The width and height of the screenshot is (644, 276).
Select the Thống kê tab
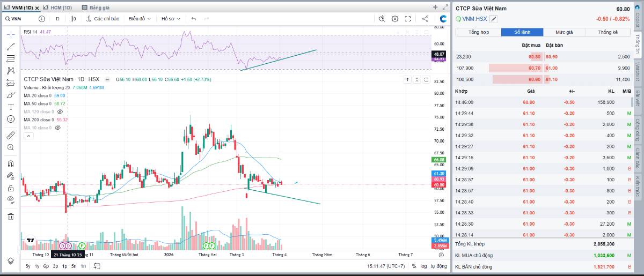click(x=608, y=32)
